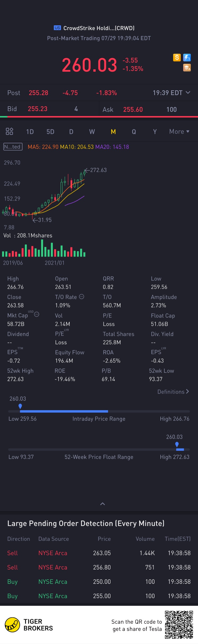Tap the orange stacked-layers badge icon
198x644 pixels.
tap(187, 68)
